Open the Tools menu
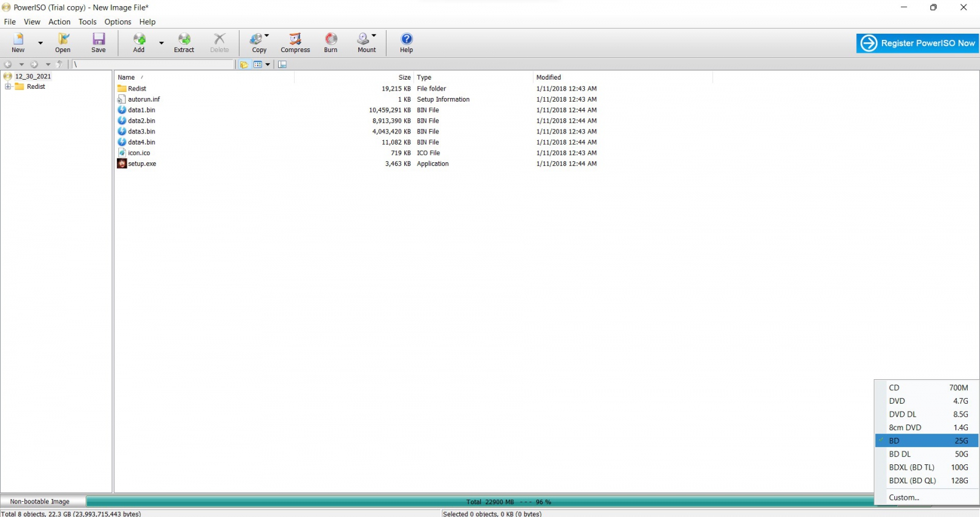Image resolution: width=980 pixels, height=517 pixels. pos(88,21)
